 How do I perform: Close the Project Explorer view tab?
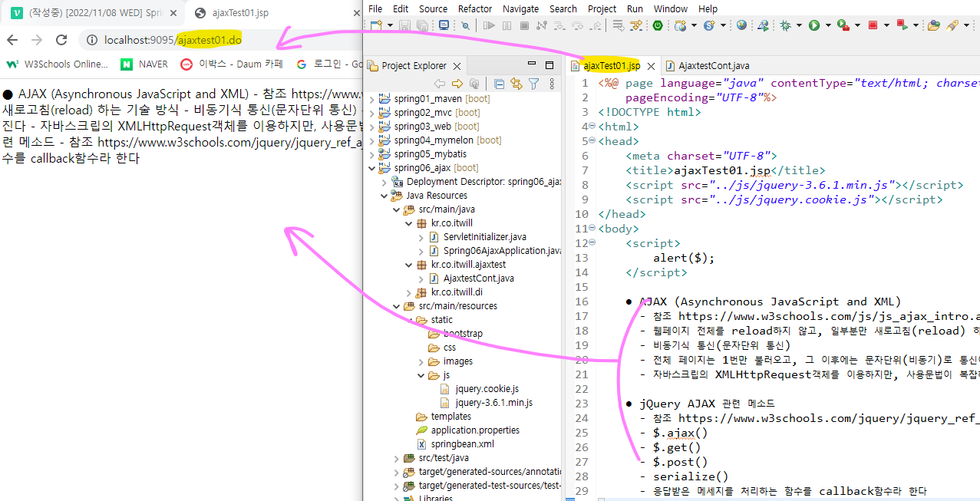[457, 66]
